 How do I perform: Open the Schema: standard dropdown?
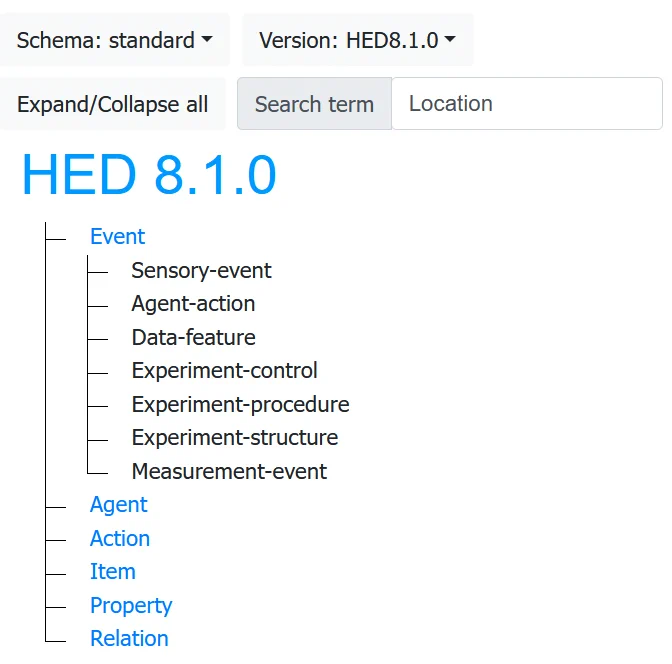coord(114,40)
